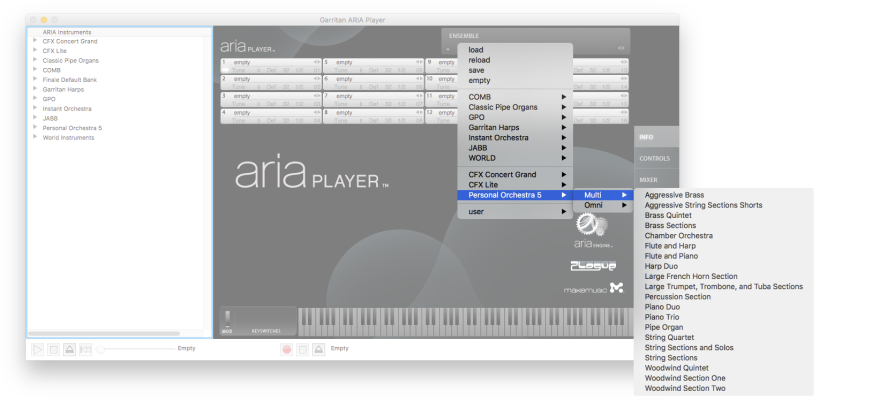
Task: Click the KEYSWITCHES panel
Action: click(266, 321)
